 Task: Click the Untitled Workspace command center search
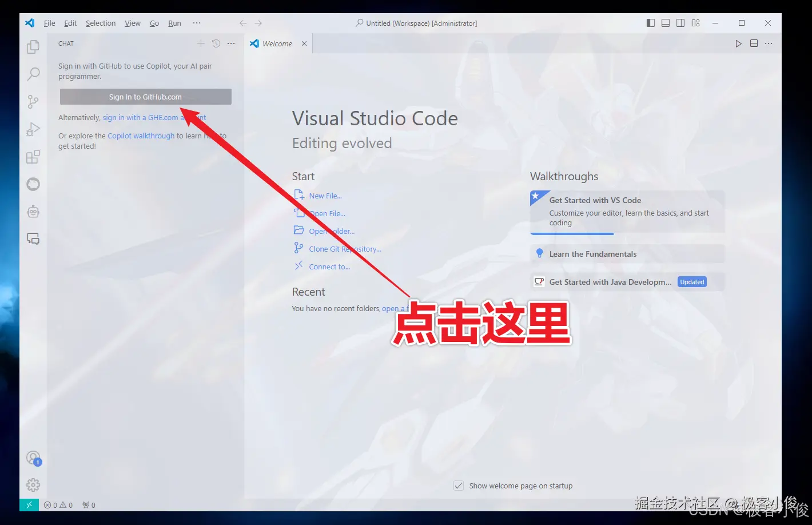click(x=416, y=23)
